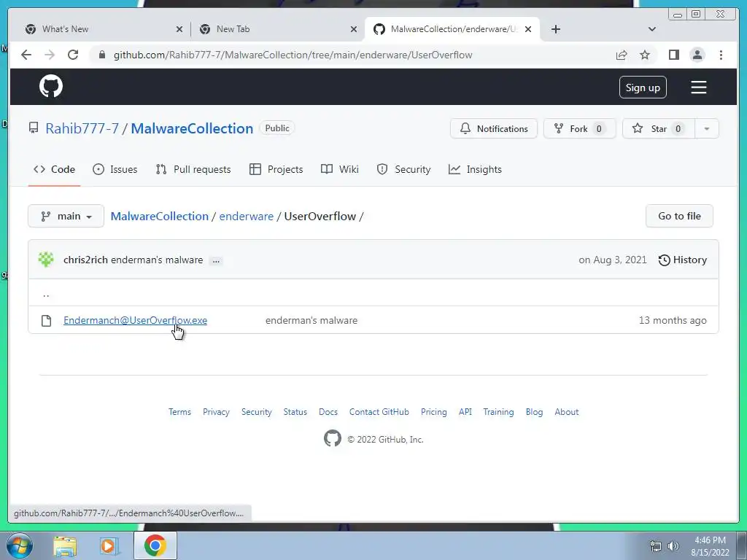747x560 pixels.
Task: Click chris2rich avatar identicon
Action: tap(46, 260)
